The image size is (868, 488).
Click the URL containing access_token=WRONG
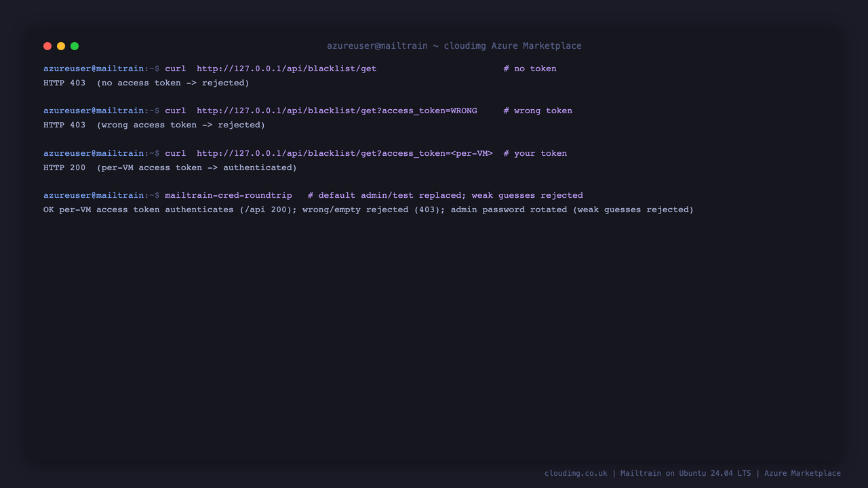337,110
